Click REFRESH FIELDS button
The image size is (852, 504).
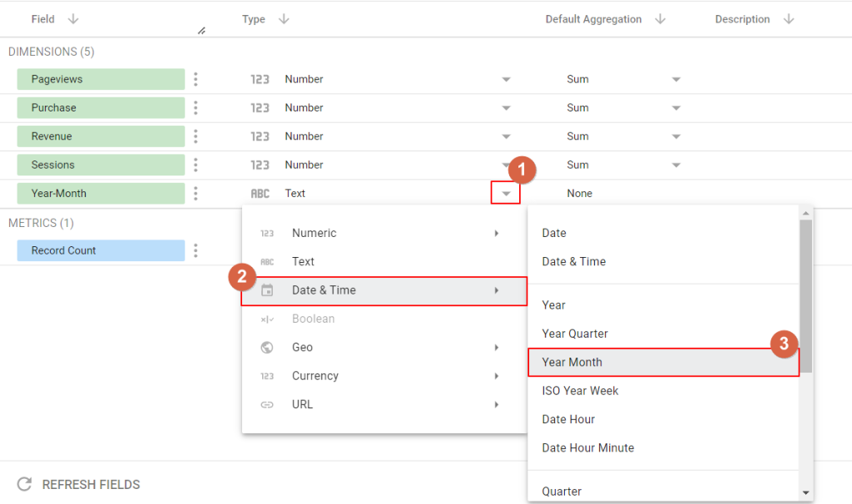pos(79,484)
